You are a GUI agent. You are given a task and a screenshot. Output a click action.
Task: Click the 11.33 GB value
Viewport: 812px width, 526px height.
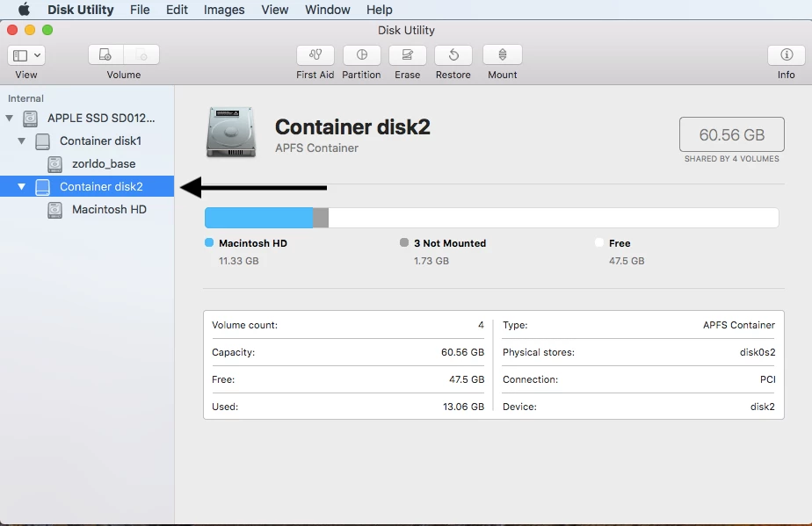click(239, 261)
